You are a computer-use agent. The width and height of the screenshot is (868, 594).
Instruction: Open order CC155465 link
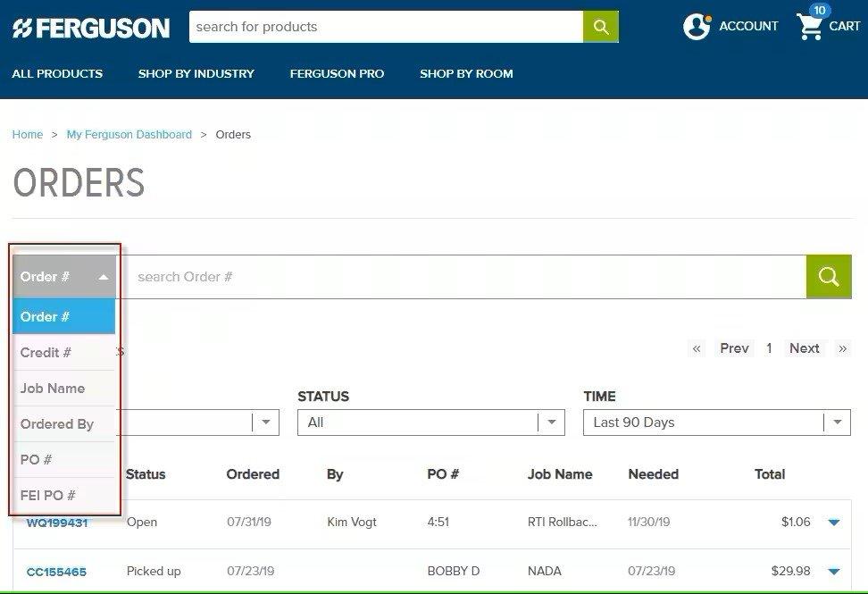[56, 572]
